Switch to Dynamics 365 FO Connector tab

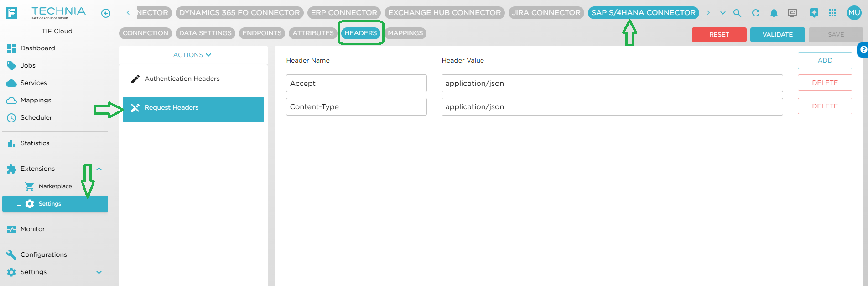[x=239, y=13]
